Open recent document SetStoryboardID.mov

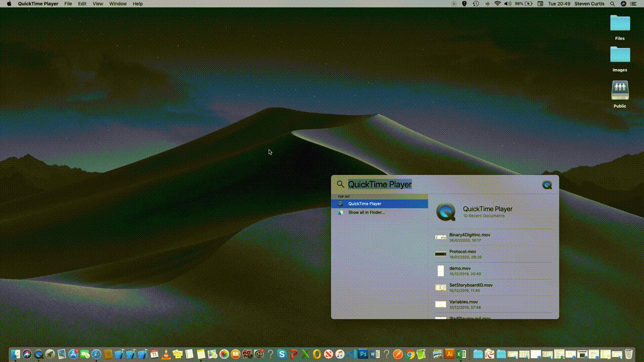pyautogui.click(x=493, y=288)
